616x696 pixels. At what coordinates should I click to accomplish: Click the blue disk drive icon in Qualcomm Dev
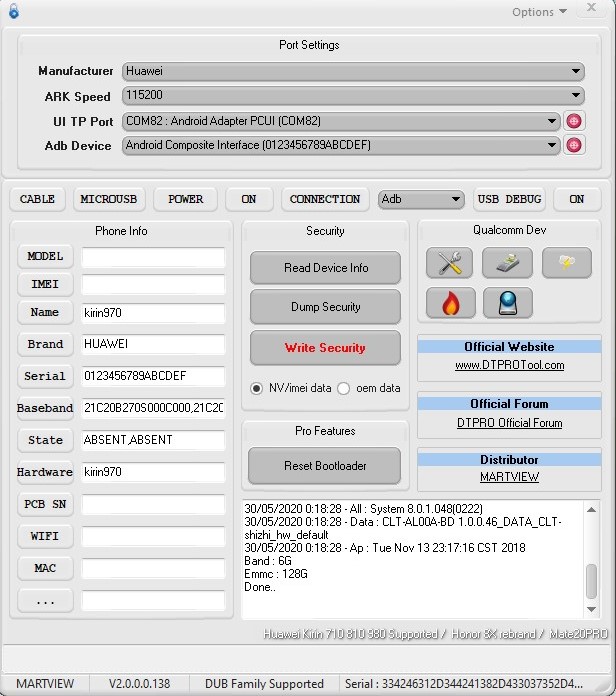(x=508, y=303)
